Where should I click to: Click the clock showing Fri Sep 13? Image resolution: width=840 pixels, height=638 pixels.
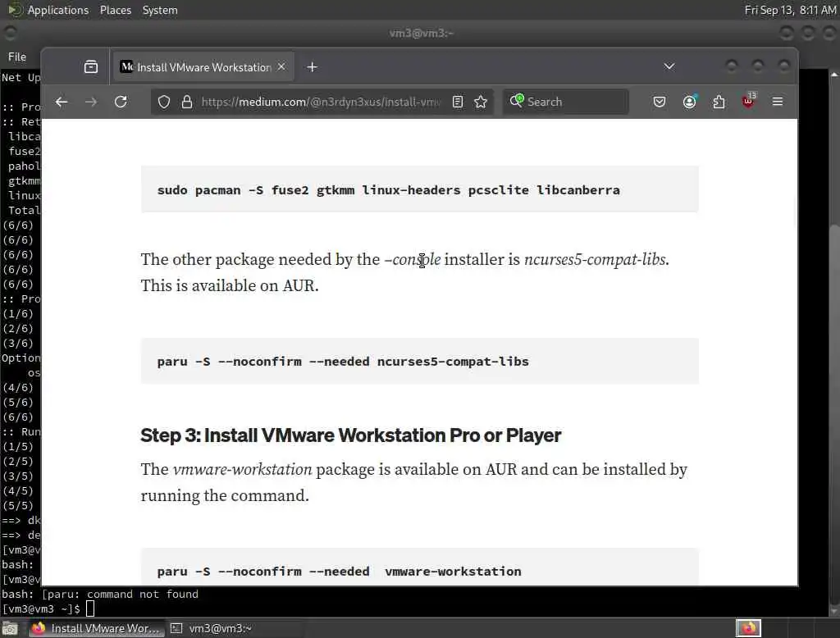pyautogui.click(x=790, y=10)
